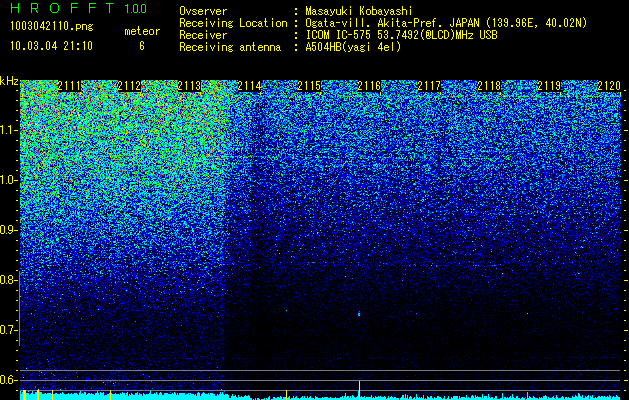
Task: Click the bright meteor echo spot below 2116
Action: (x=359, y=314)
